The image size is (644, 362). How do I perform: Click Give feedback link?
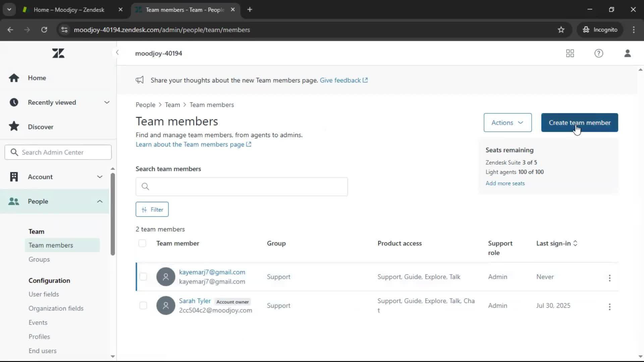(343, 80)
